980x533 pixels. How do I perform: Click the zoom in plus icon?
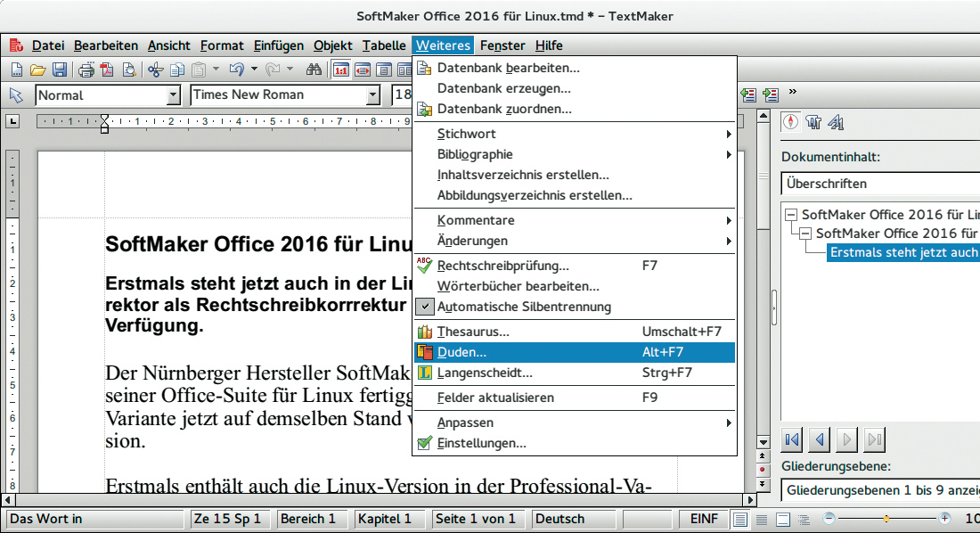[944, 519]
